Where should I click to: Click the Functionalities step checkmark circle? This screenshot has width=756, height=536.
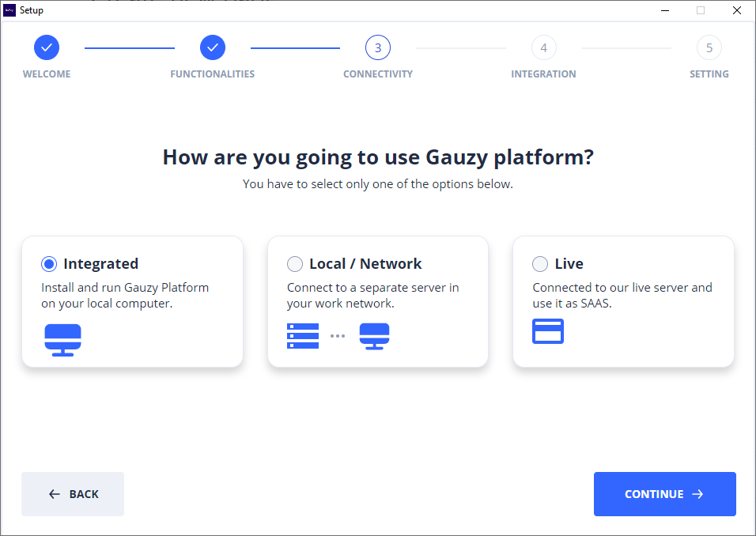(213, 47)
